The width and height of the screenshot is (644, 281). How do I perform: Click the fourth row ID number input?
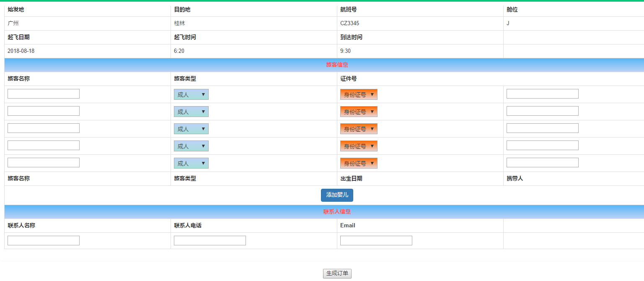tap(543, 145)
